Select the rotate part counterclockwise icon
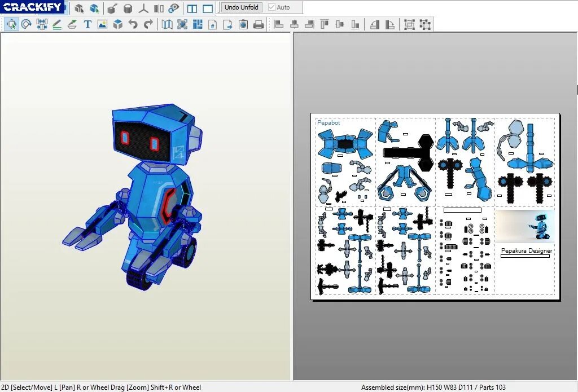578x392 pixels. pos(375,24)
